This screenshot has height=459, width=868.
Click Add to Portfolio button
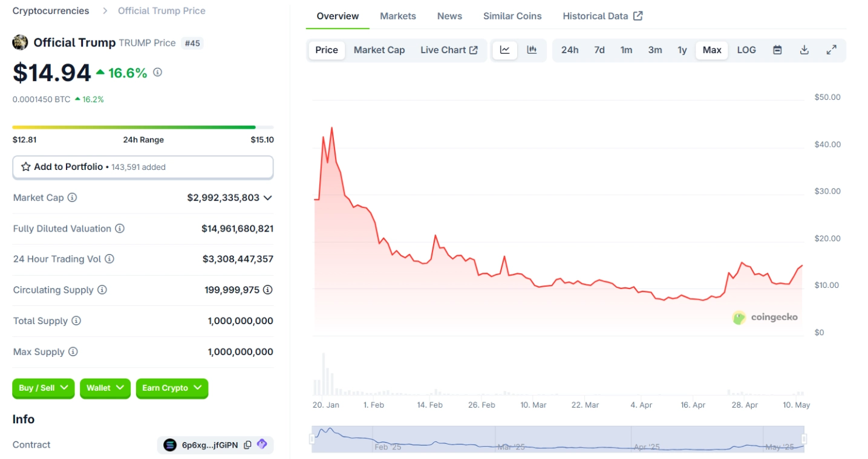coord(143,167)
